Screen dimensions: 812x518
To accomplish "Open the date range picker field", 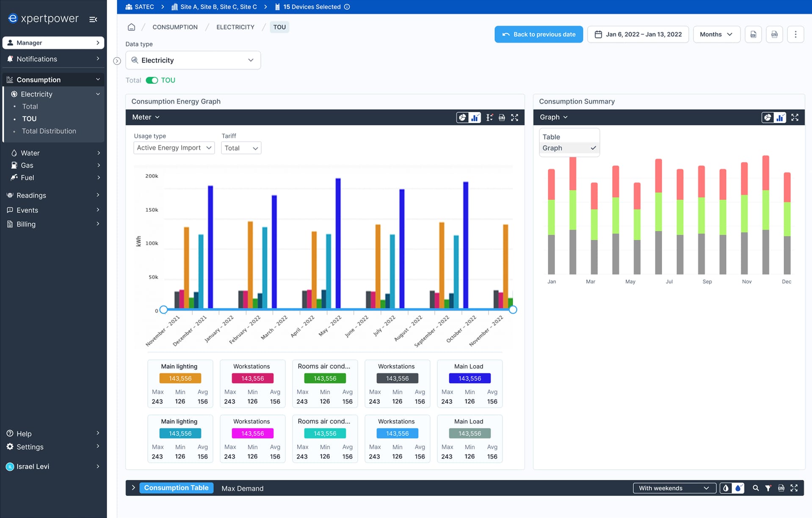I will click(x=638, y=34).
